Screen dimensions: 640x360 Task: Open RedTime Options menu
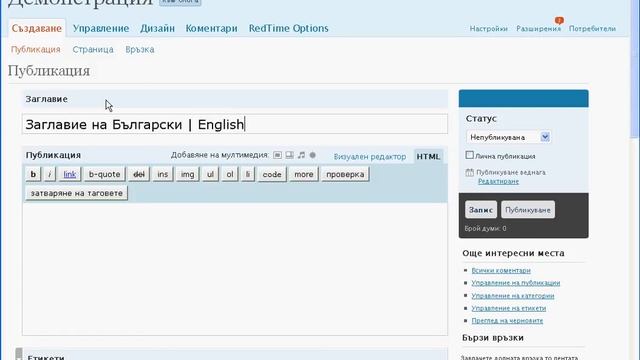coord(289,28)
